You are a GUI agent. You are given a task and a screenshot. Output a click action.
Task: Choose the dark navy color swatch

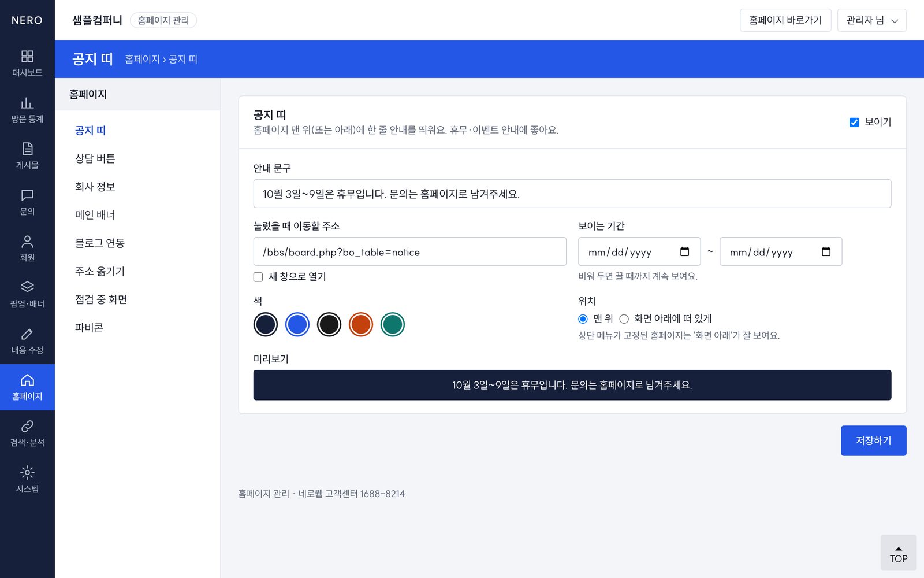(266, 324)
